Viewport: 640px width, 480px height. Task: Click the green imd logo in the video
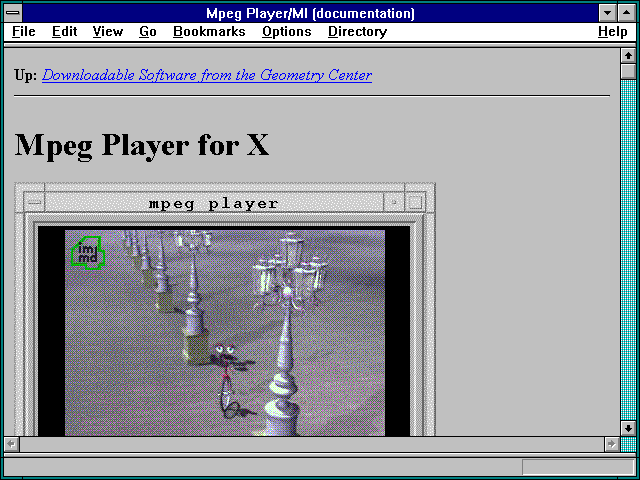click(x=88, y=253)
